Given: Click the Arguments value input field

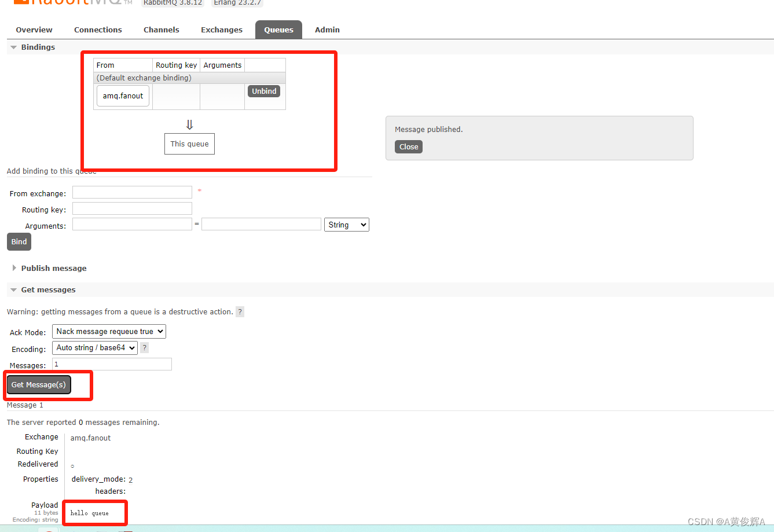Looking at the screenshot, I should point(261,224).
